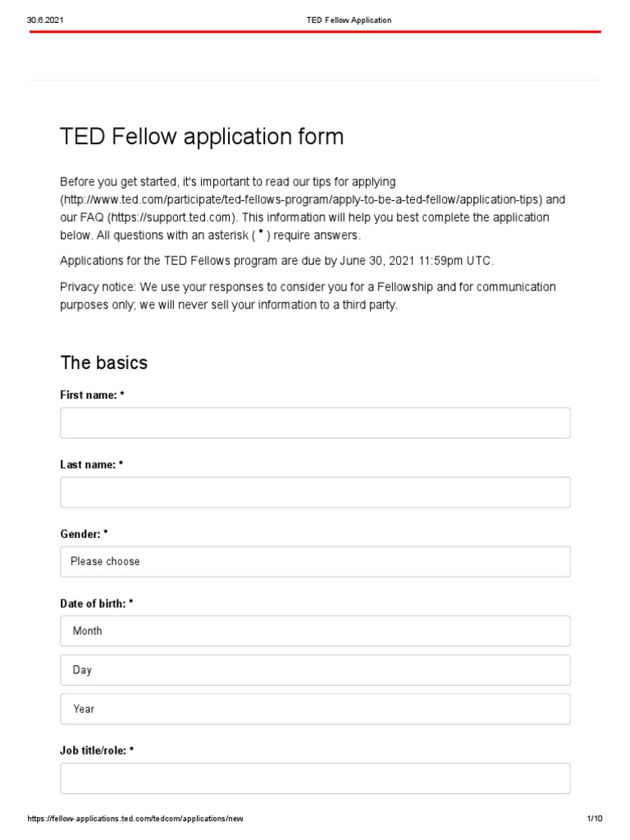The image size is (630, 840).
Task: Click the 30.6.2021 date in the header
Action: click(x=44, y=20)
